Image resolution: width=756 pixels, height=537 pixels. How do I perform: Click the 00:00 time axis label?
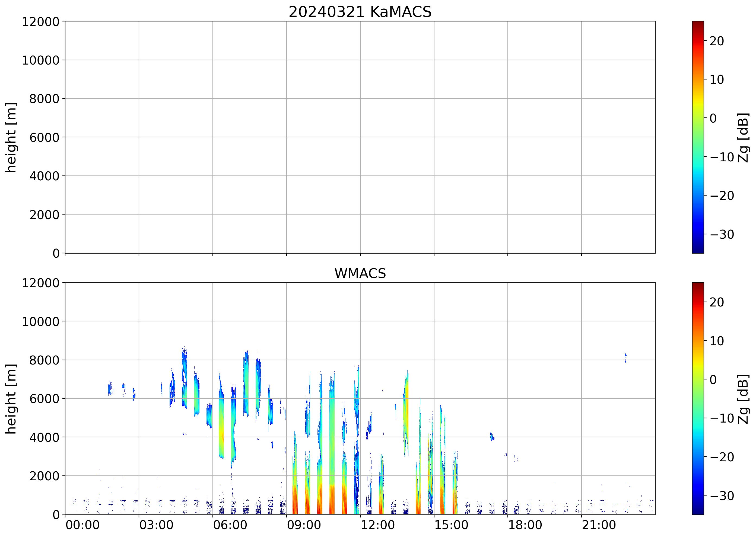[x=82, y=525]
